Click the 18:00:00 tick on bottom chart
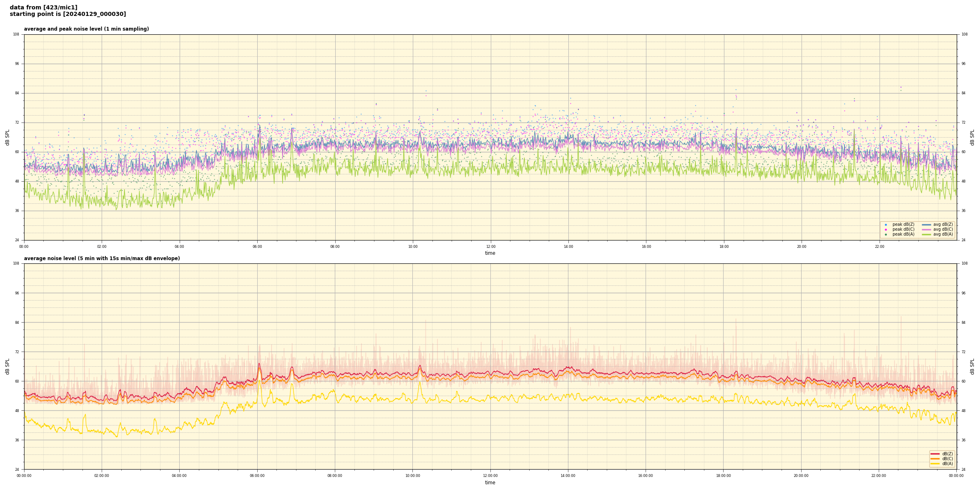 tap(723, 476)
